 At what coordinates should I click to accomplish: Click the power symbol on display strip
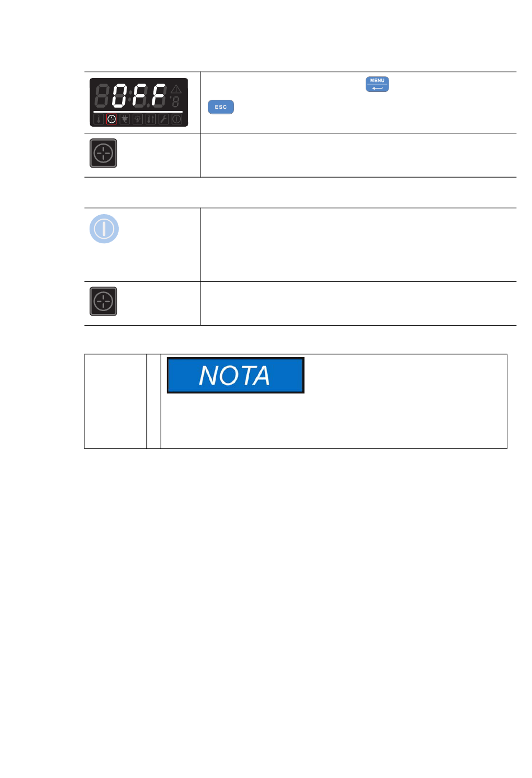tap(176, 119)
